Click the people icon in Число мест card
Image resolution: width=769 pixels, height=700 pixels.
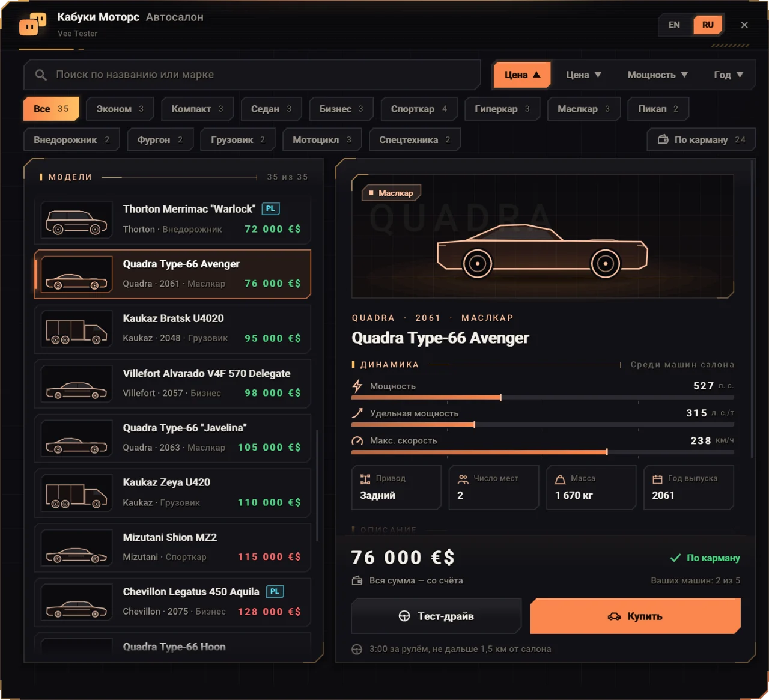pyautogui.click(x=463, y=479)
